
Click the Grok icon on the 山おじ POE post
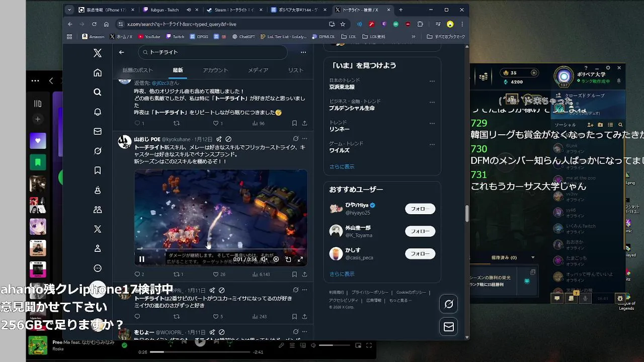[295, 139]
